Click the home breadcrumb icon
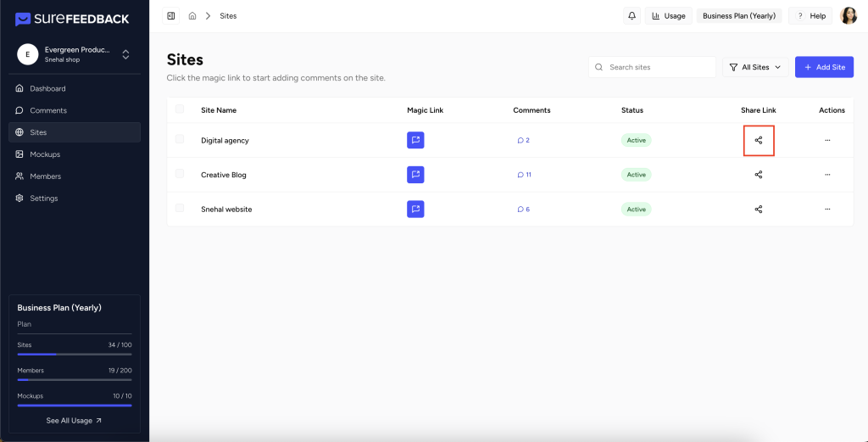The width and height of the screenshot is (868, 442). (192, 16)
